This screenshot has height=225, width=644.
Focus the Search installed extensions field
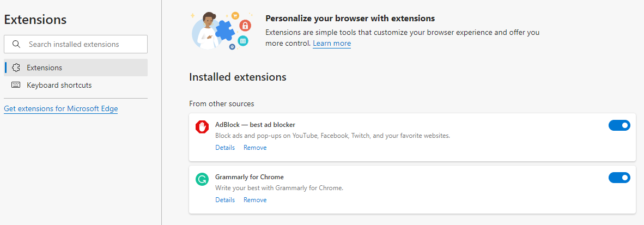click(82, 44)
